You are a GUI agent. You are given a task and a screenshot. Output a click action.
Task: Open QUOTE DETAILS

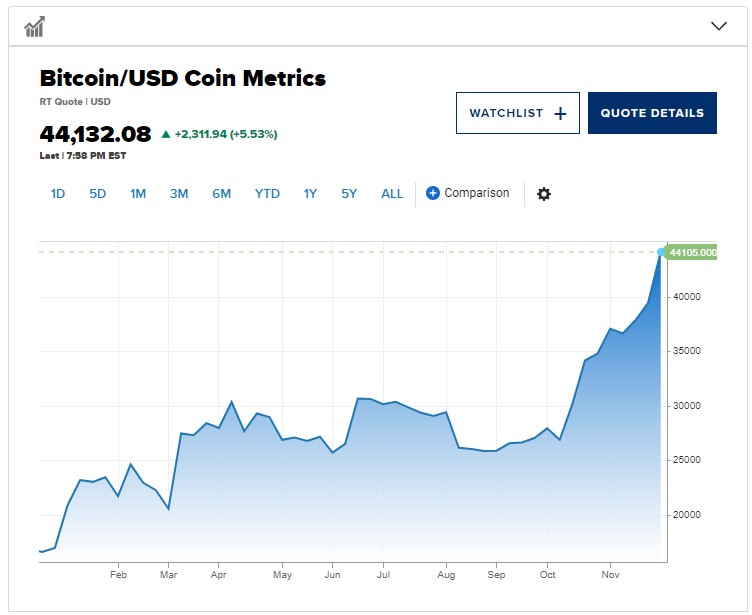652,113
